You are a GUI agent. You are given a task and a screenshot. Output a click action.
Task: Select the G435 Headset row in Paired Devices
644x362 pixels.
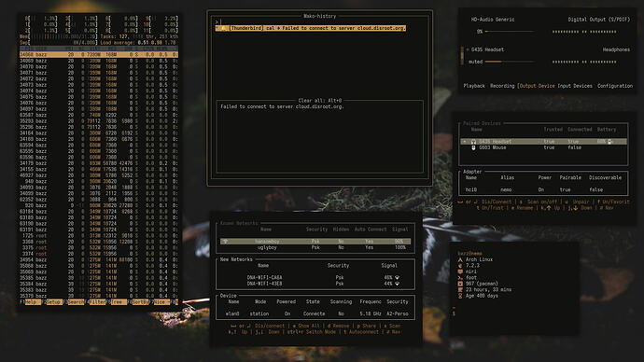(x=544, y=142)
